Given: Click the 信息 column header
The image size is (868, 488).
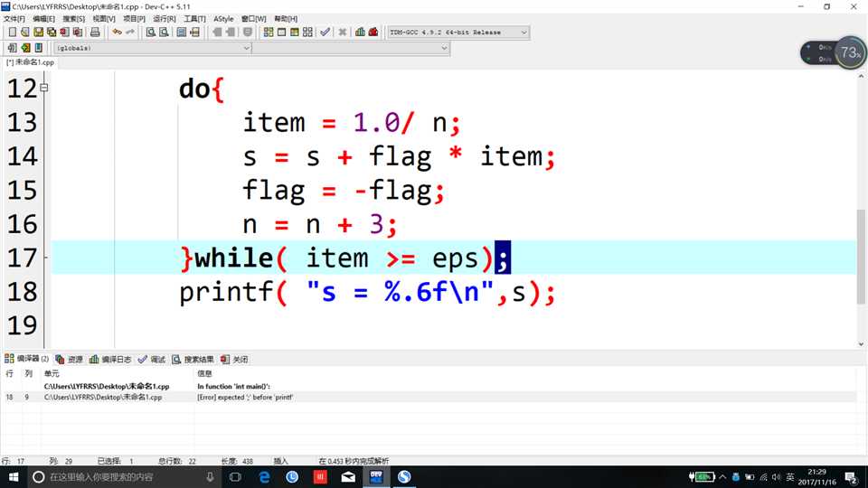Looking at the screenshot, I should 204,374.
